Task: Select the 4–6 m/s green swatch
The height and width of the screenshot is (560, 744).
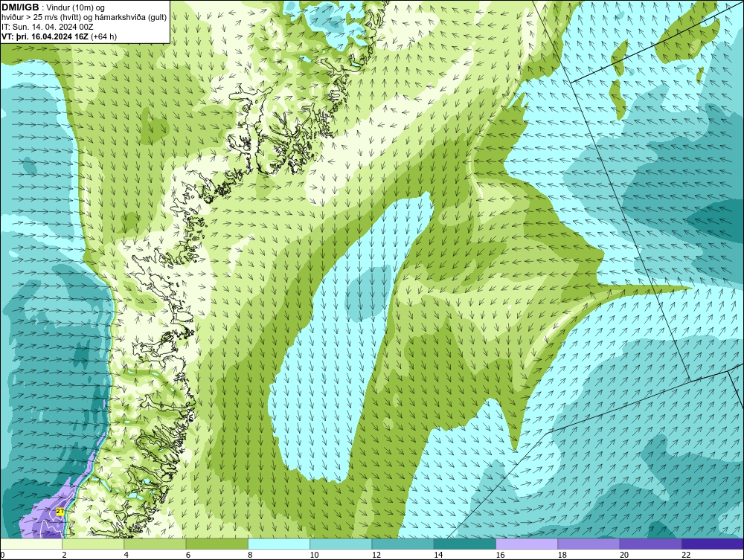Action: (x=155, y=544)
